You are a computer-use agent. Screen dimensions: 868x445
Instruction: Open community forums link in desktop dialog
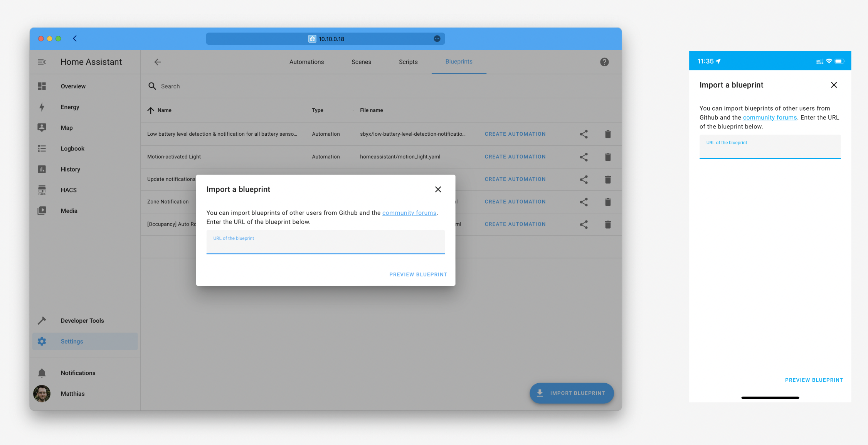(409, 213)
